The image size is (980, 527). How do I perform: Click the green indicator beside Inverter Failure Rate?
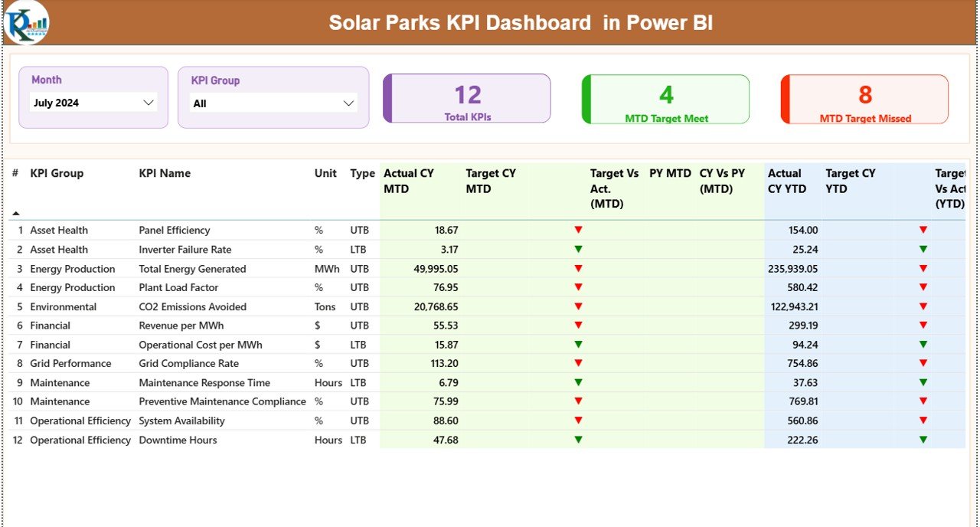(x=579, y=249)
